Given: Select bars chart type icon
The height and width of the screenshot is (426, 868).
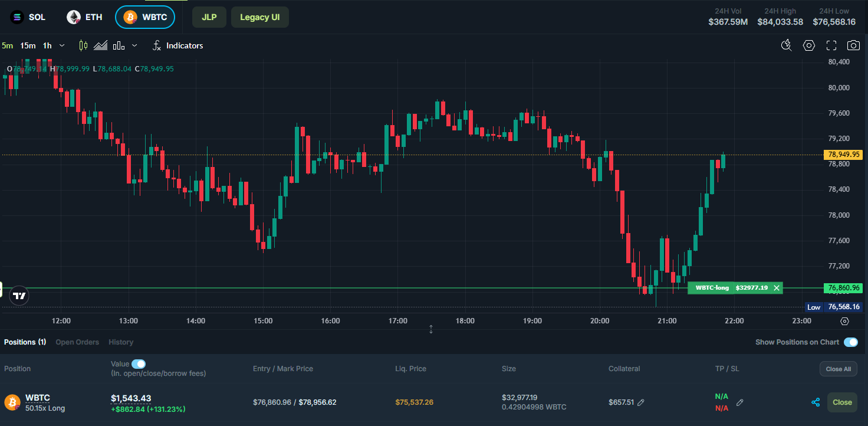Looking at the screenshot, I should [119, 45].
